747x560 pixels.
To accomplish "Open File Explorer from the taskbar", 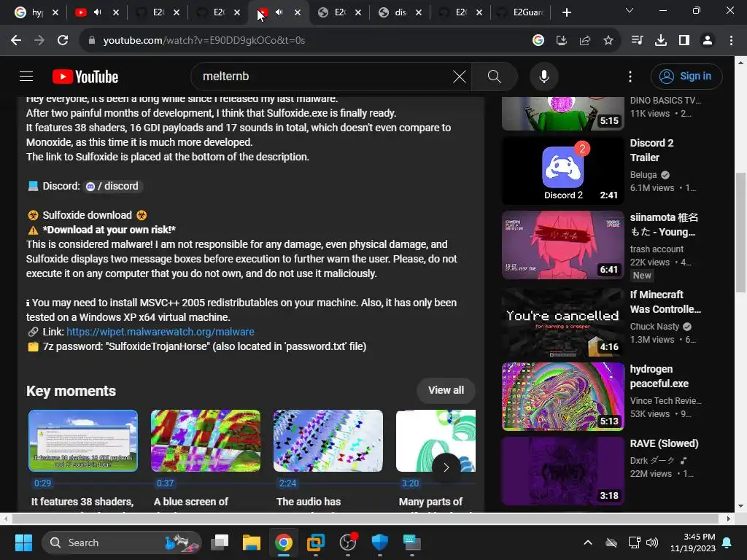I will (x=251, y=542).
